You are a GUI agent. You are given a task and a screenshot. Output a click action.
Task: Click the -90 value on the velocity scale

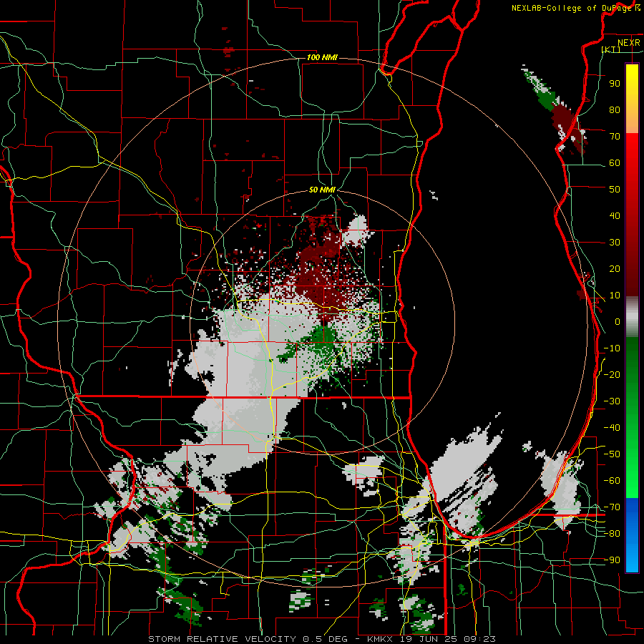point(612,560)
